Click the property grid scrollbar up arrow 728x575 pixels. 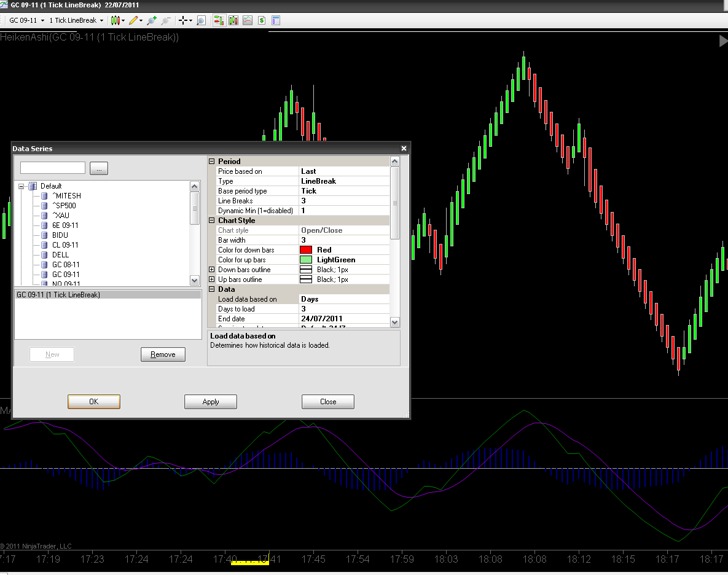click(x=395, y=161)
